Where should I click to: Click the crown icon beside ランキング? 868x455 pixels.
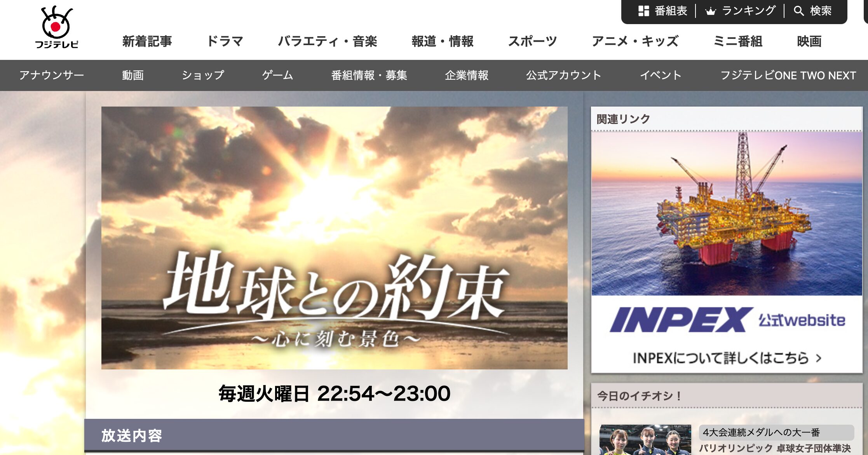click(710, 11)
